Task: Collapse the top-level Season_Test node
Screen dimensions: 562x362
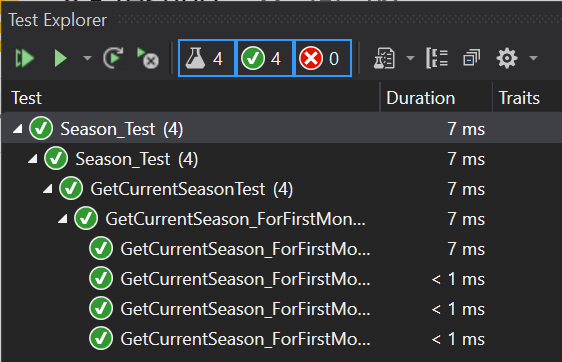Action: tap(18, 129)
